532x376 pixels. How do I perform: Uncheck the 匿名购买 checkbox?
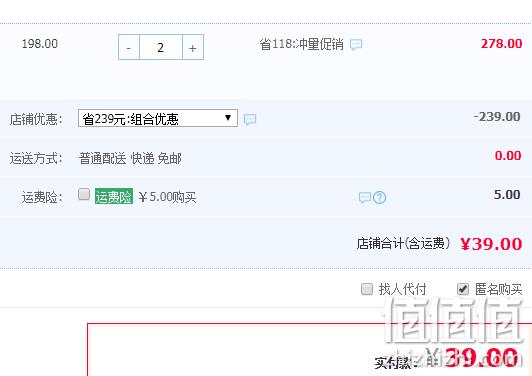[x=463, y=289]
